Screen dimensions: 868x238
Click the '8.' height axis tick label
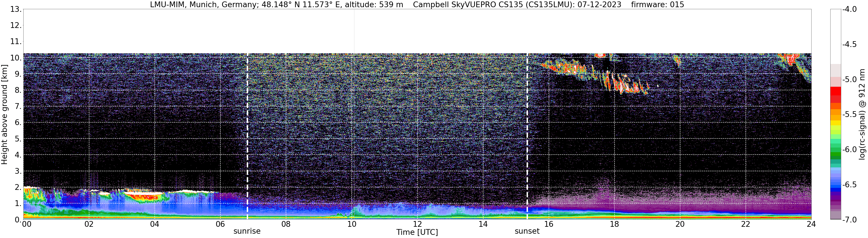tap(18, 90)
